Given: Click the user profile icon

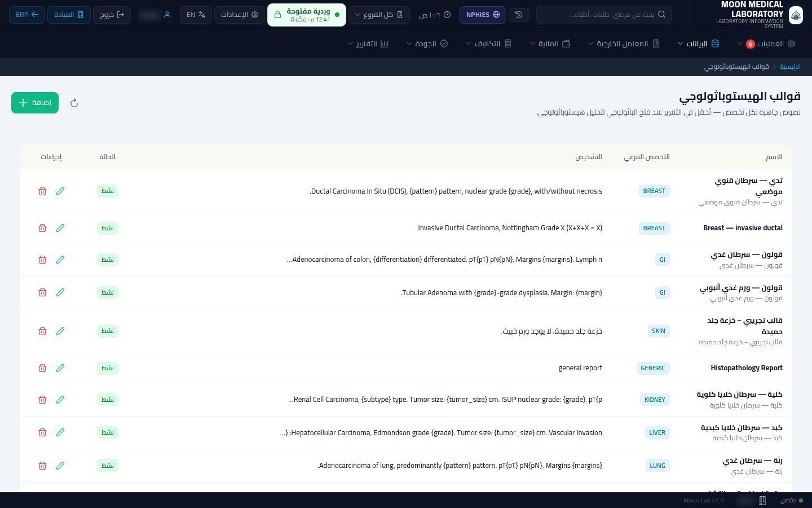Looking at the screenshot, I should coord(167,15).
